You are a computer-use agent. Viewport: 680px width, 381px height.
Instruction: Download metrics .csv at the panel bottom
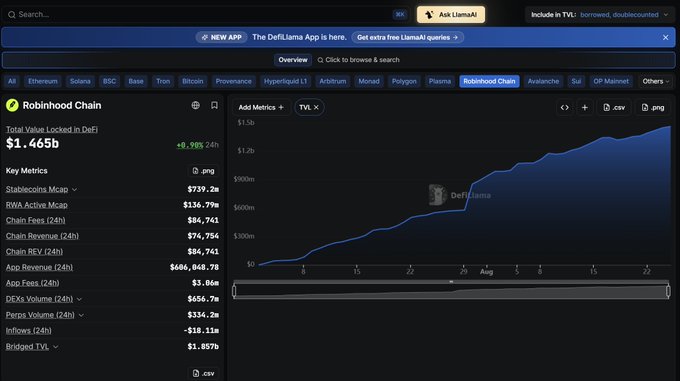click(x=203, y=373)
